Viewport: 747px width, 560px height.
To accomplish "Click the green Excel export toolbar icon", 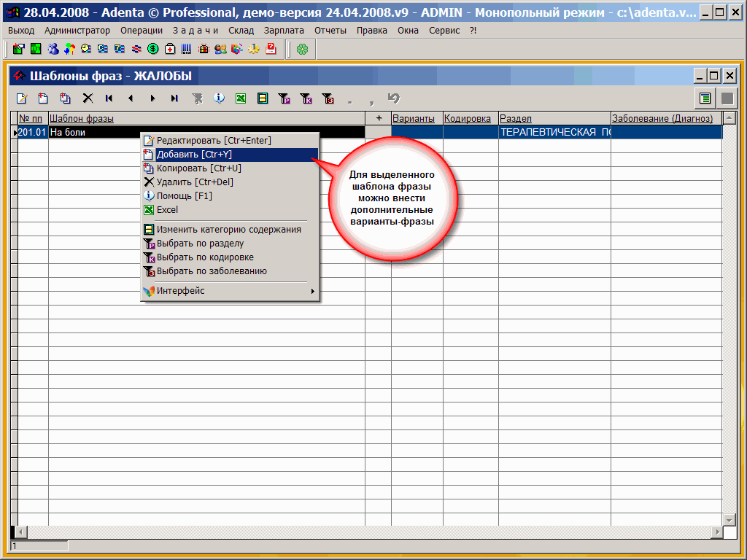I will (x=240, y=98).
